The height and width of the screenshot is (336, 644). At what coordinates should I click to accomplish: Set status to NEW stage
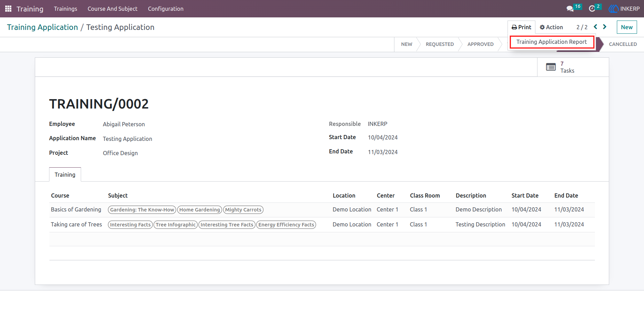406,44
